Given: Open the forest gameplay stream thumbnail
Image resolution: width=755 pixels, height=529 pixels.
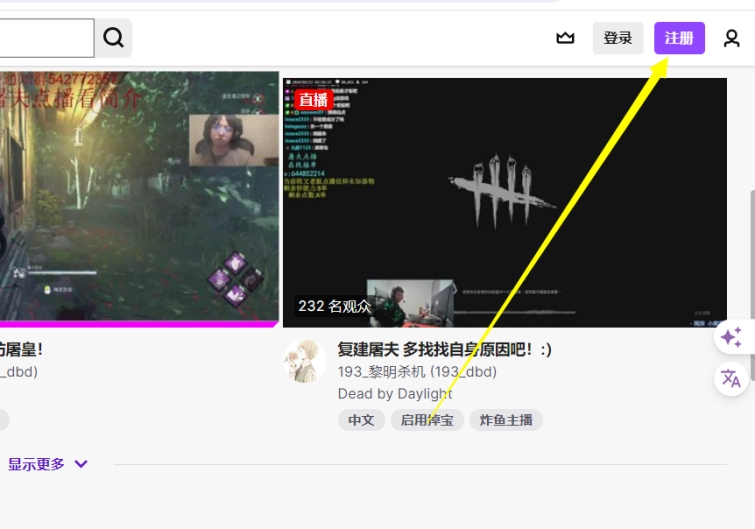Looking at the screenshot, I should tap(139, 199).
